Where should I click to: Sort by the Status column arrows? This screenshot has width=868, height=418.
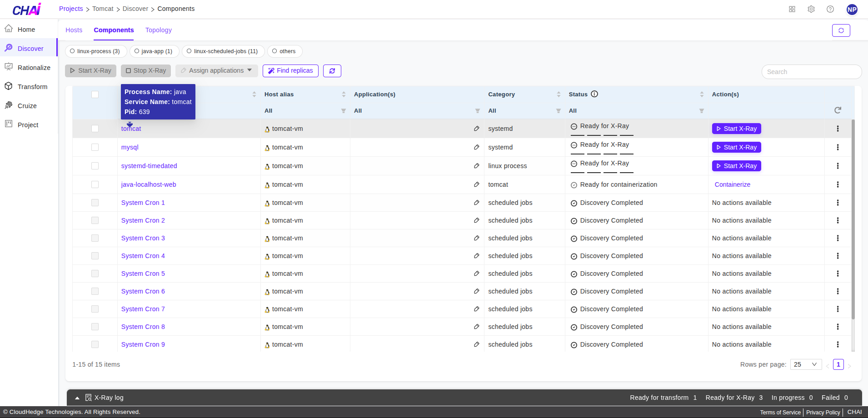pyautogui.click(x=702, y=95)
